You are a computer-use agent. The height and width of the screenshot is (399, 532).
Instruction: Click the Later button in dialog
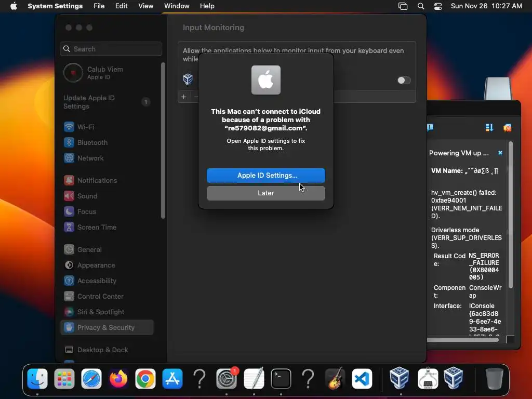point(265,193)
